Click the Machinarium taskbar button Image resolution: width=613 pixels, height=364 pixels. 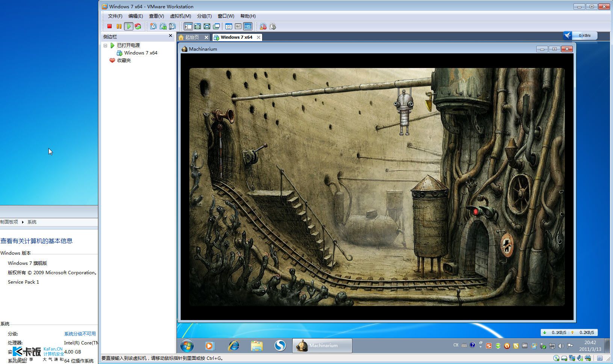[322, 346]
